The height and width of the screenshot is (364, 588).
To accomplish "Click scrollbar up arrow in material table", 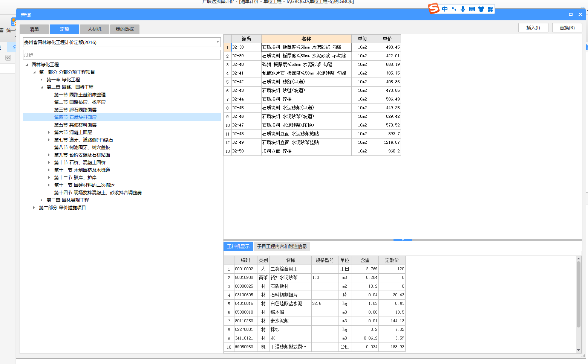I will pyautogui.click(x=579, y=259).
